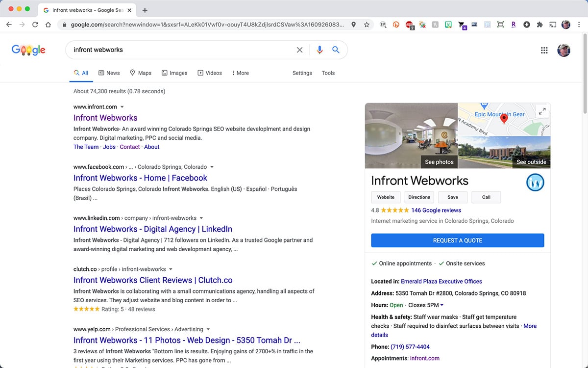Open the Chrome profile avatar menu
The height and width of the screenshot is (368, 588).
click(566, 24)
